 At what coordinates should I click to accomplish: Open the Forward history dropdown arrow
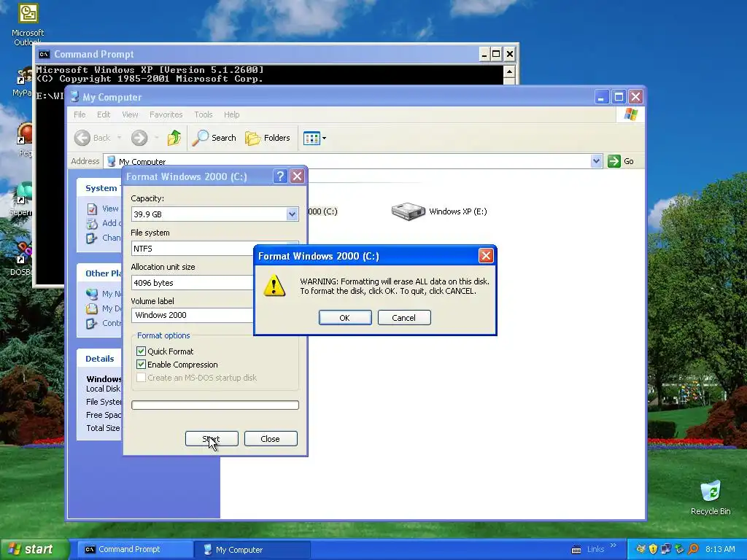coord(156,138)
